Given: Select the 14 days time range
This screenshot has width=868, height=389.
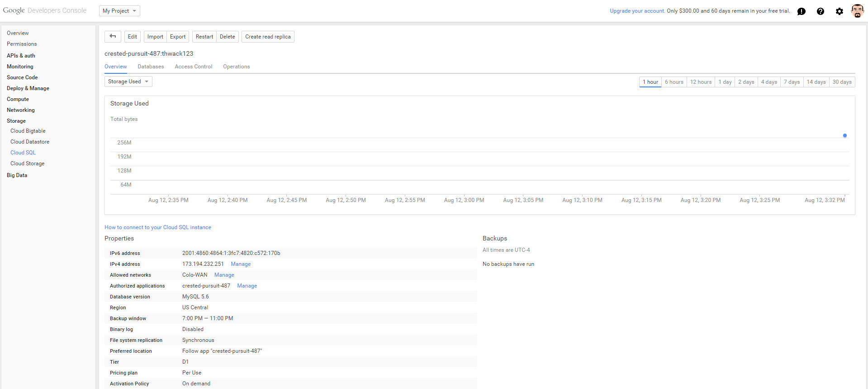Looking at the screenshot, I should point(816,82).
